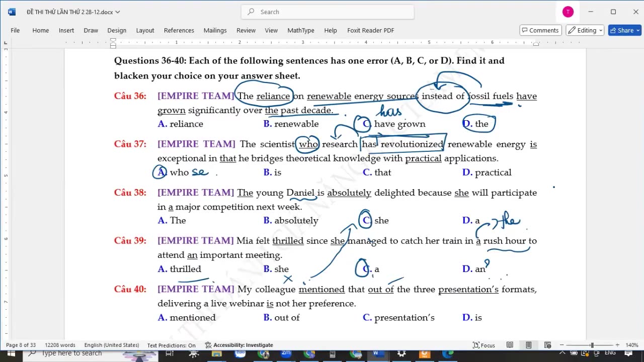The image size is (644, 362).
Task: Switch to the Design ribbon tab
Action: 117,30
